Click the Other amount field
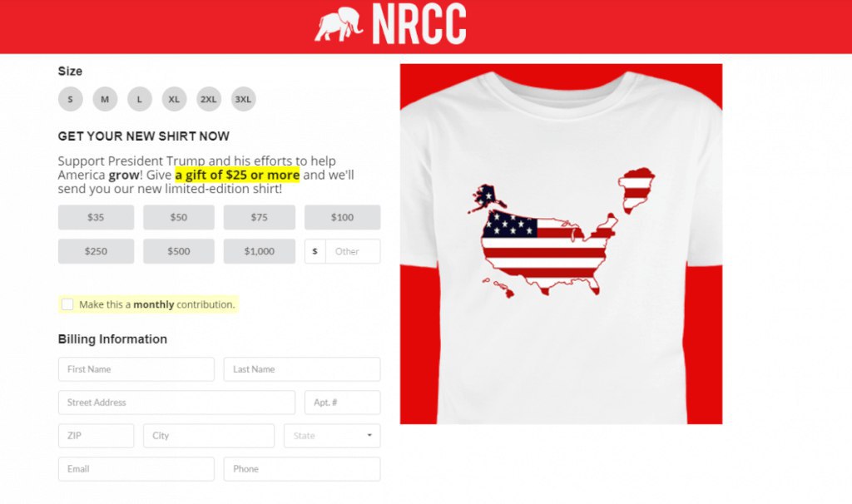The height and width of the screenshot is (504, 852). tap(353, 251)
